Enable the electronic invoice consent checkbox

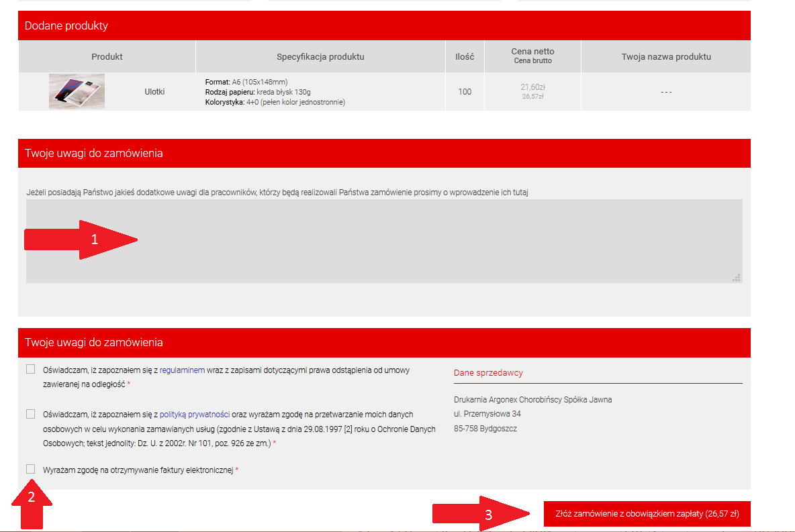point(31,469)
